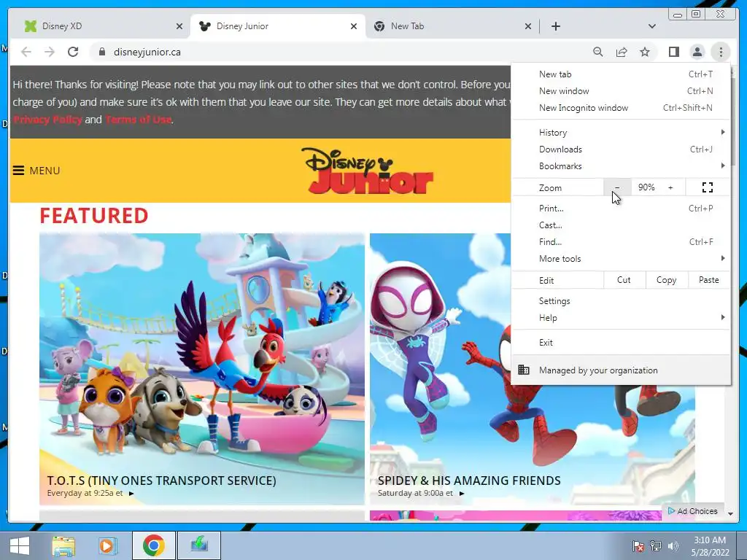Open the Privacy Policy link
Screen dimensions: 747x560
pyautogui.click(x=47, y=120)
